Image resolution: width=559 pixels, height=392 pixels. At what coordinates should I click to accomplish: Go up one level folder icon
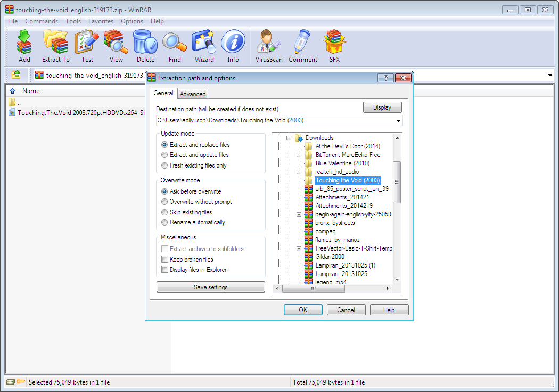(x=16, y=75)
